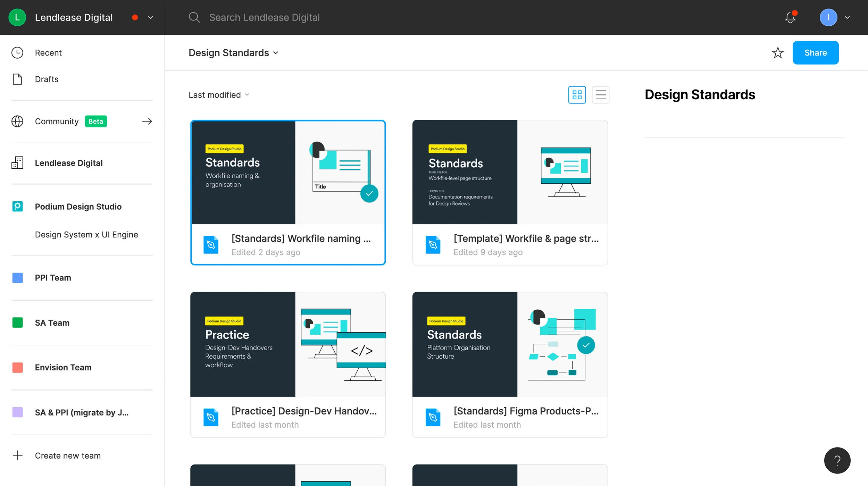Click the blue user avatar
The image size is (868, 486).
828,17
